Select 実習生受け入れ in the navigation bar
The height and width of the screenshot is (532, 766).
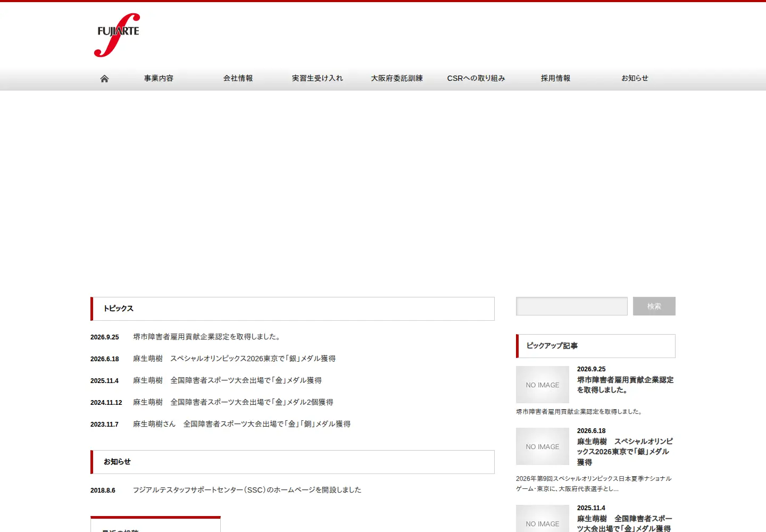click(x=317, y=78)
